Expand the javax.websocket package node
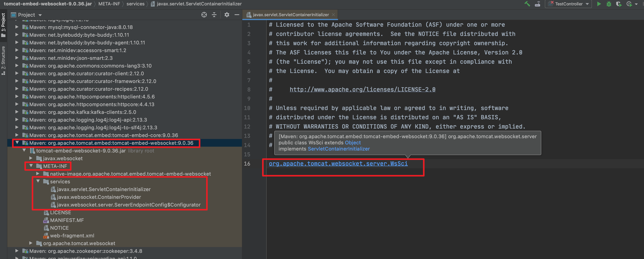 click(x=31, y=158)
